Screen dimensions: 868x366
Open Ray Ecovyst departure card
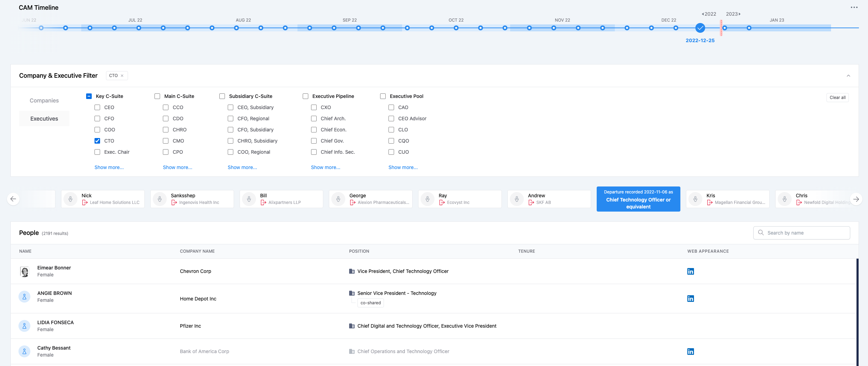(460, 199)
